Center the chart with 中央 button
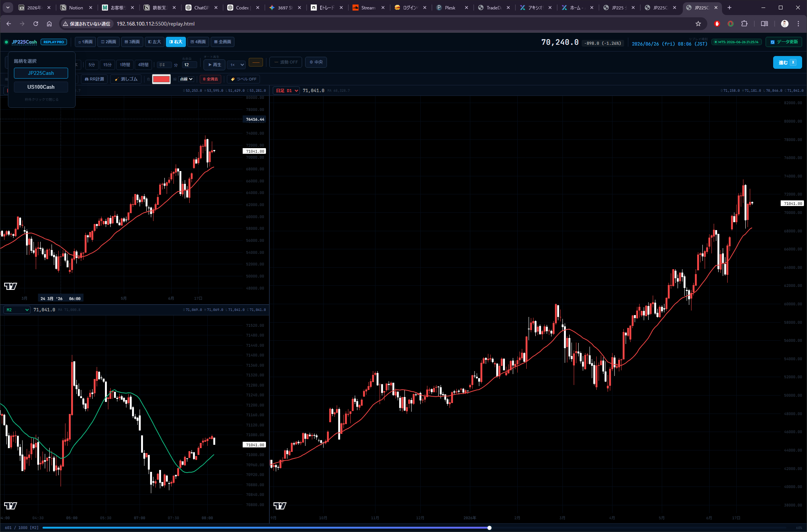 (316, 62)
